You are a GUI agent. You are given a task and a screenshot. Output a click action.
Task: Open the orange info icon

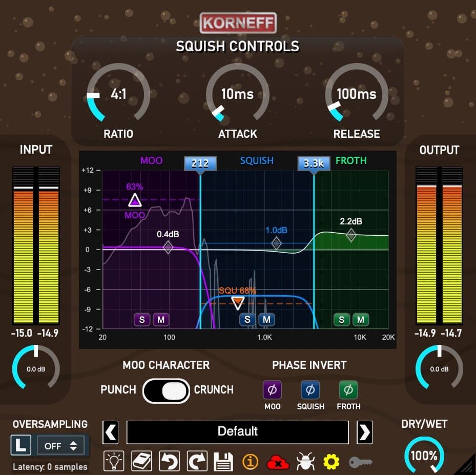click(x=251, y=462)
